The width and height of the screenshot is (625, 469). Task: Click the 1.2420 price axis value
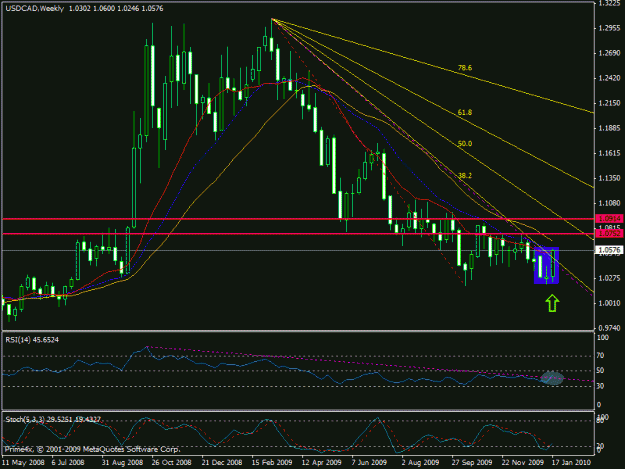[x=609, y=78]
